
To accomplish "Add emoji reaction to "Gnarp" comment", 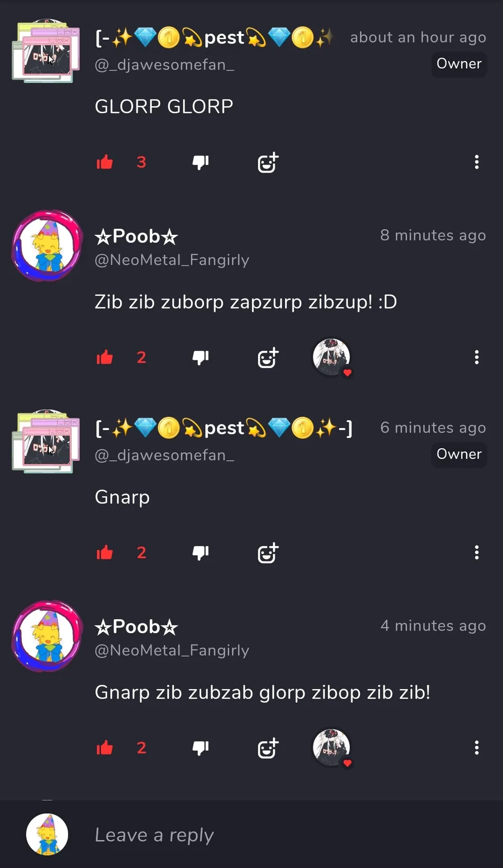I will (268, 553).
